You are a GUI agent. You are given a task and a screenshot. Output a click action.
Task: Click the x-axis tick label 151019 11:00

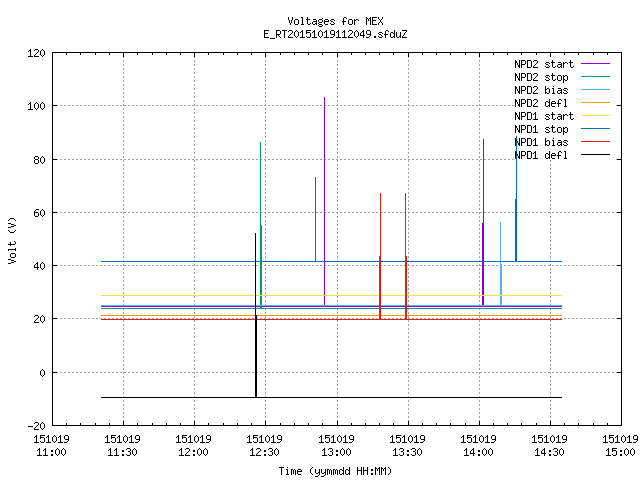pos(51,446)
